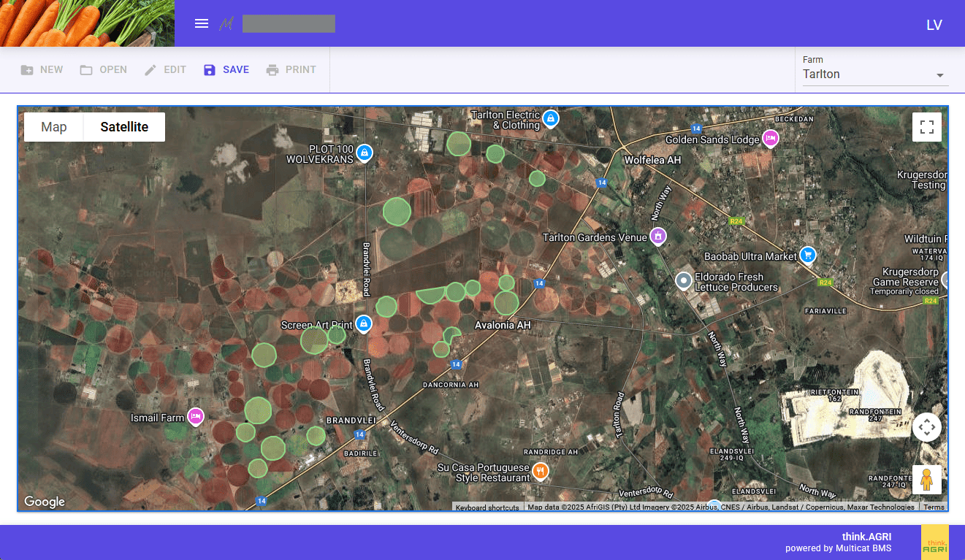Click Eldorado Fresh Lettuce Producers marker

[684, 280]
